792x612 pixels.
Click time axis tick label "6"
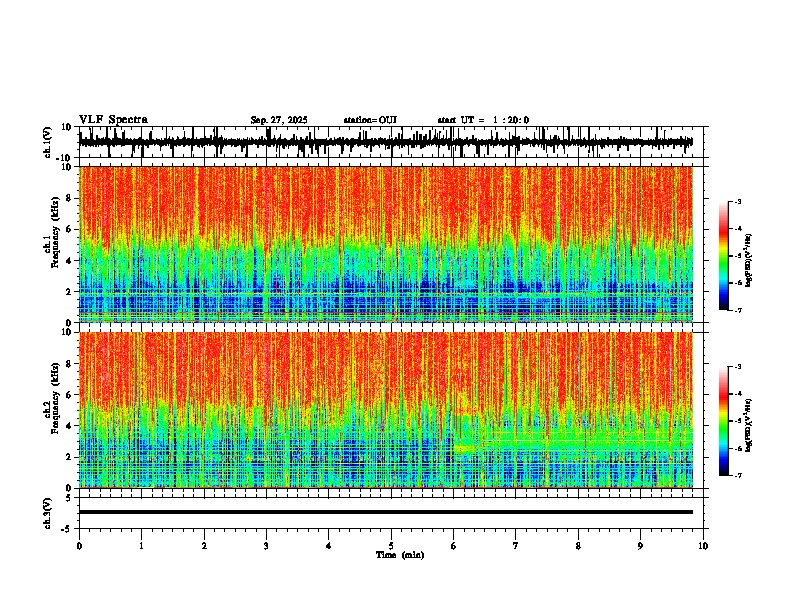453,546
